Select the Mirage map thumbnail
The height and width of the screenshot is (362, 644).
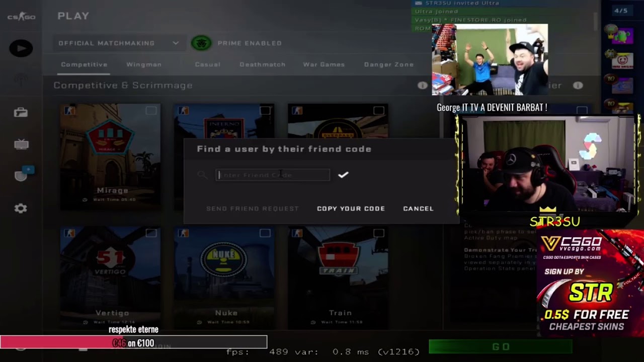click(x=111, y=157)
